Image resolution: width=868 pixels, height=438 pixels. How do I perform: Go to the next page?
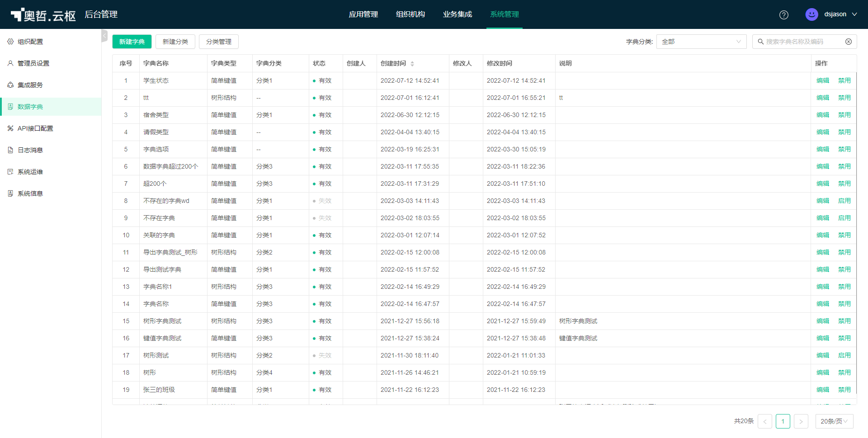pyautogui.click(x=801, y=421)
